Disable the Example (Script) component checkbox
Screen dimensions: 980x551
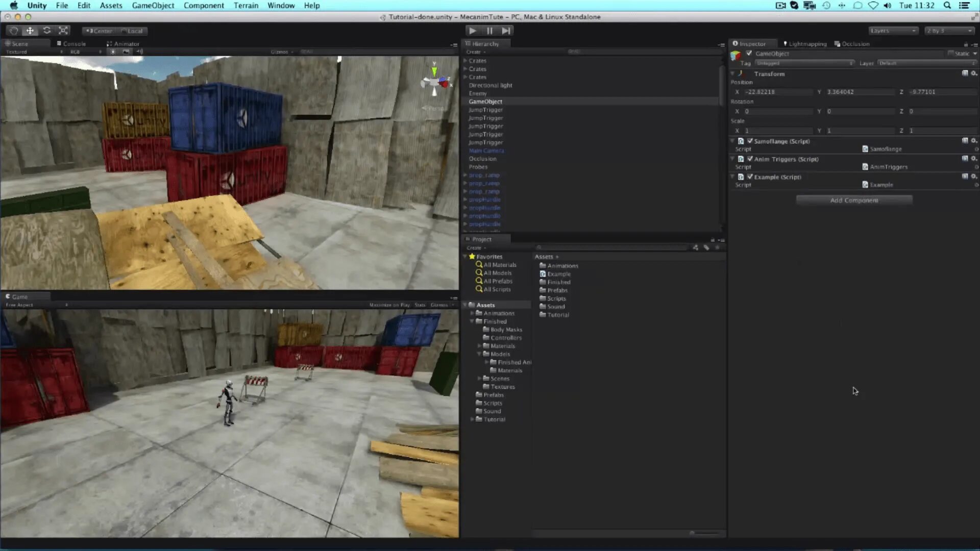click(x=750, y=177)
